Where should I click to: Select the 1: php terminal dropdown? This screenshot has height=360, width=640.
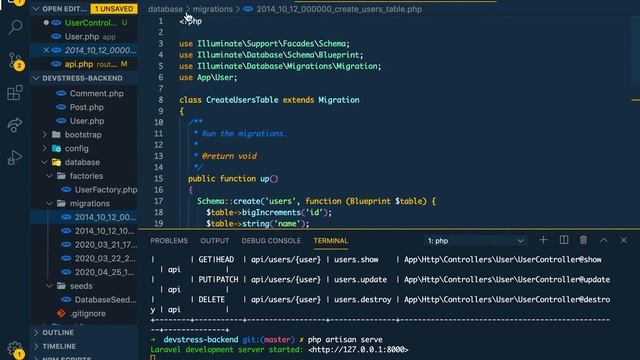click(475, 241)
